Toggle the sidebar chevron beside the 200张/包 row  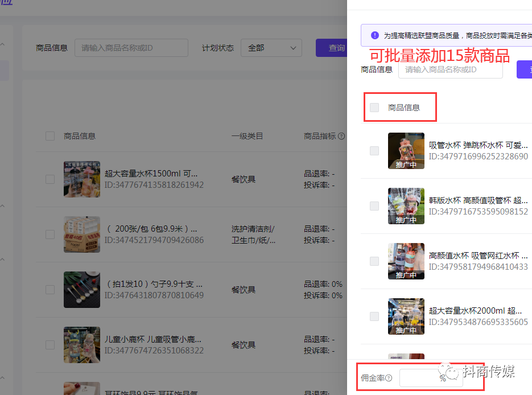(x=2, y=205)
